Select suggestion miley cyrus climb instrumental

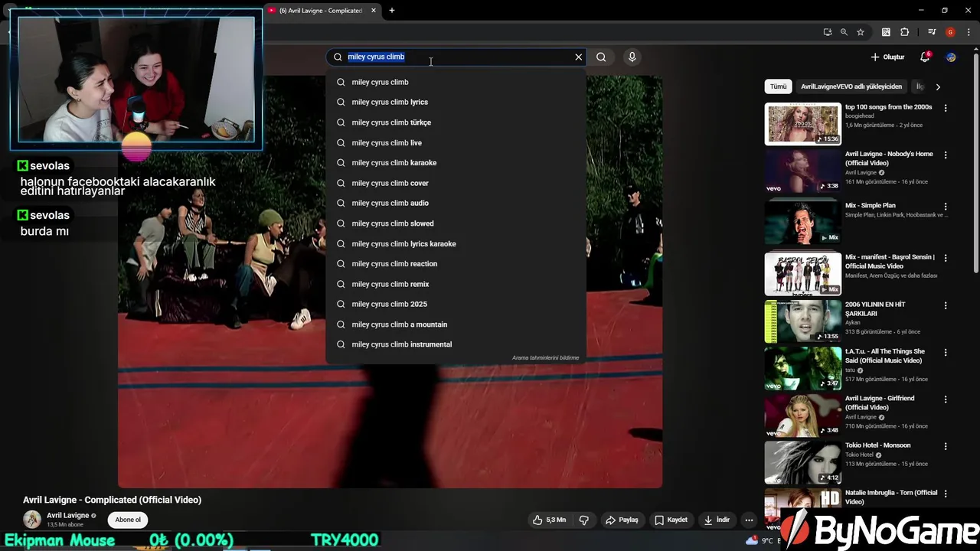click(x=456, y=344)
